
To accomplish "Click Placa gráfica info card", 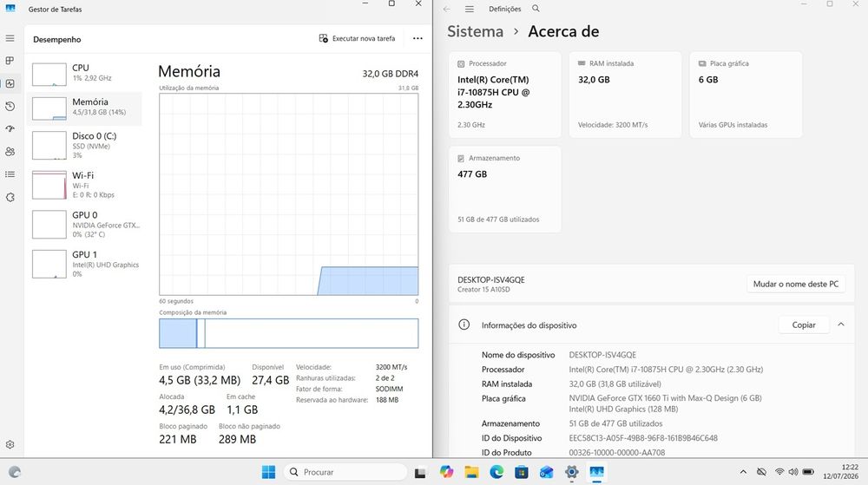I will point(746,95).
